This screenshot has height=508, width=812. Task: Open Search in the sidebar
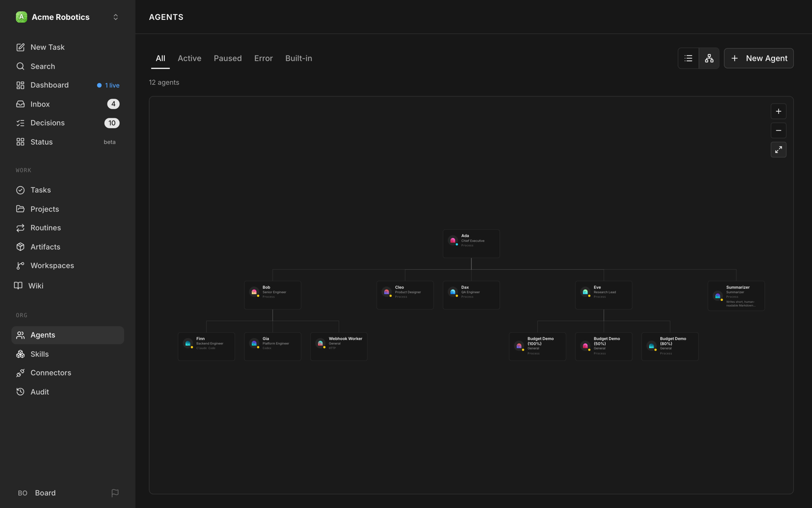coord(67,67)
